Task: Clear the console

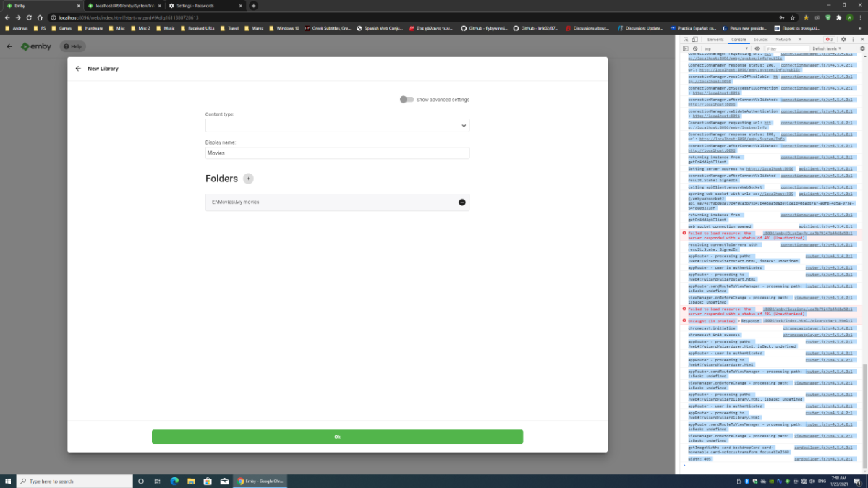Action: [695, 48]
